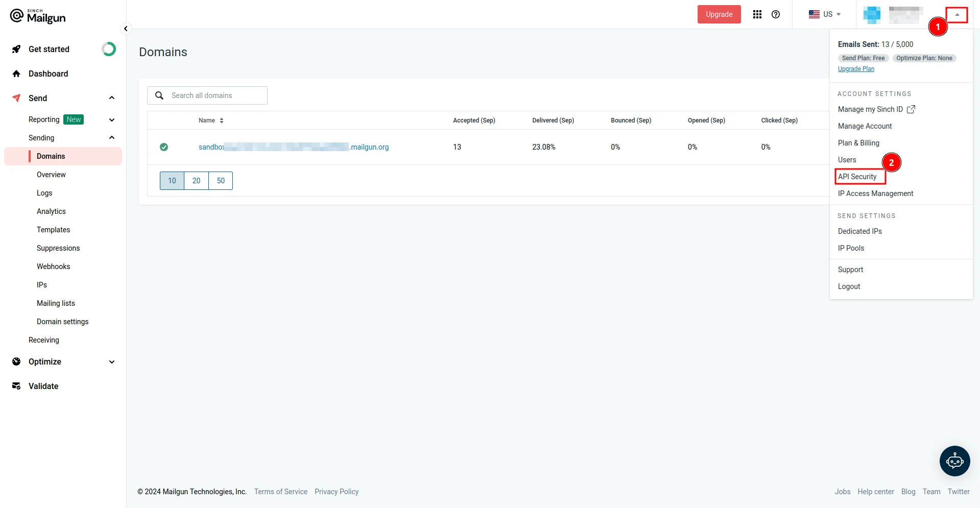This screenshot has width=980, height=508.
Task: Open Logs under Sending
Action: [x=44, y=193]
